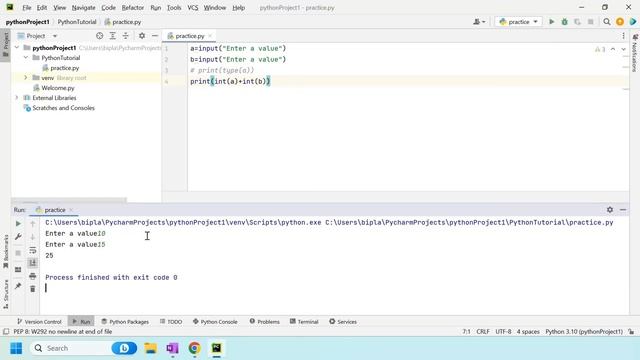640x360 pixels.
Task: Open the Structure side tool window
Action: click(x=6, y=294)
